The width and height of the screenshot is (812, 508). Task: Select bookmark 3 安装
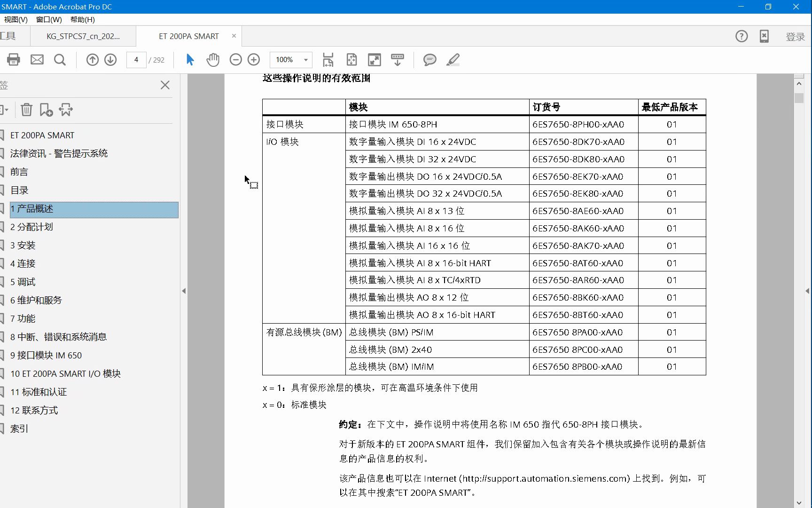[23, 245]
